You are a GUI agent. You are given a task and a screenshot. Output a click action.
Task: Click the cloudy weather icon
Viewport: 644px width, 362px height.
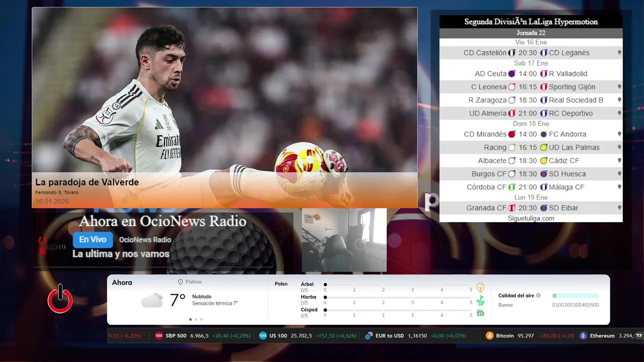[152, 300]
